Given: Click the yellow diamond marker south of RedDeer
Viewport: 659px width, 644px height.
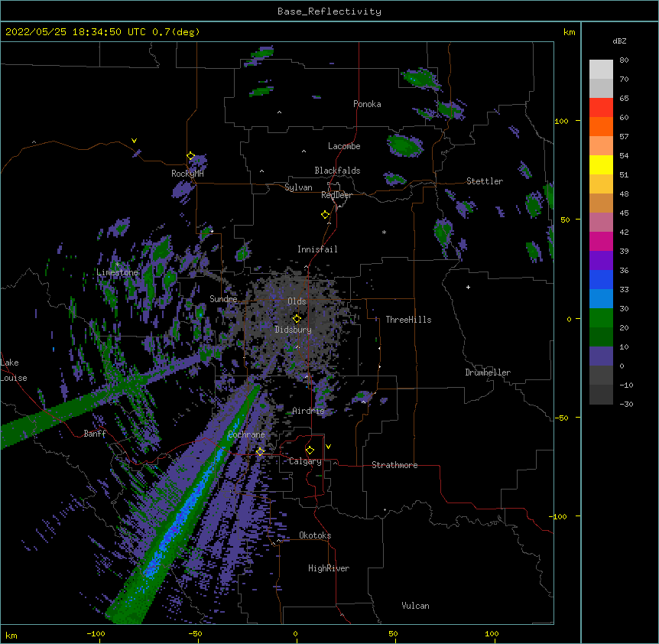Looking at the screenshot, I should coord(326,215).
